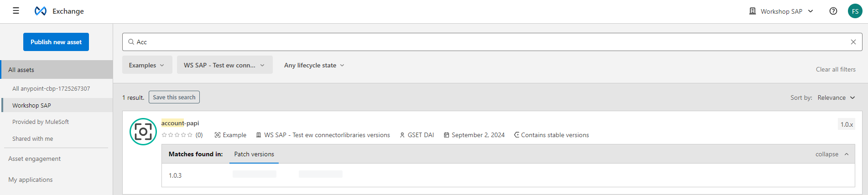
Task: Save this search
Action: tap(174, 97)
